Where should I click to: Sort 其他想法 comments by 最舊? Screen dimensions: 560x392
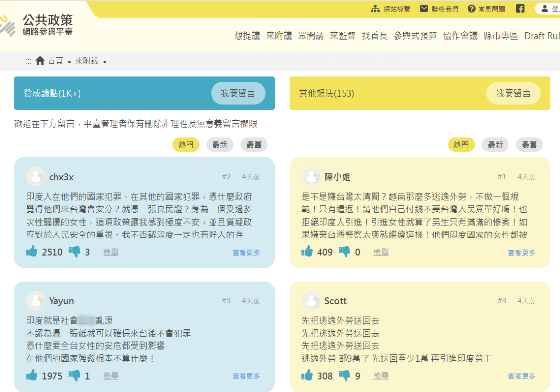(x=529, y=145)
